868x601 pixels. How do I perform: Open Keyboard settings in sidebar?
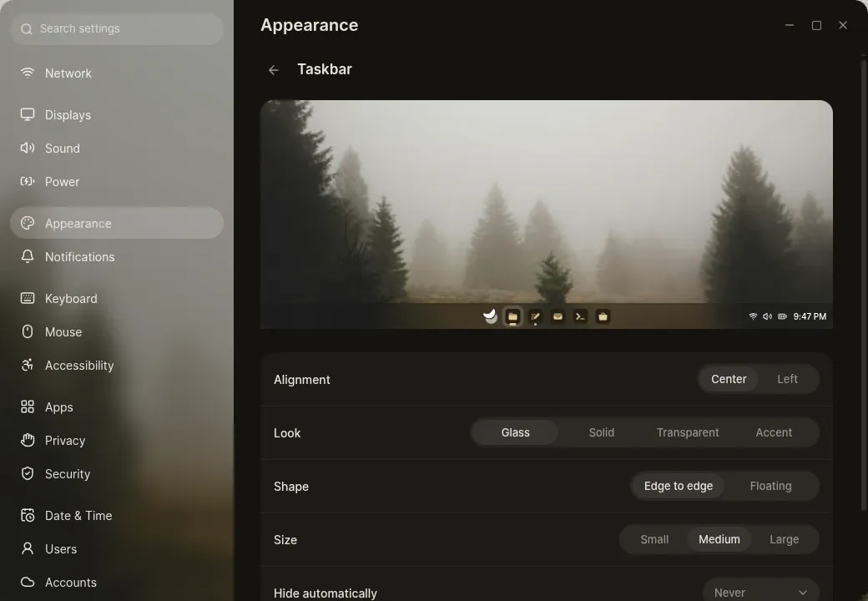tap(117, 298)
